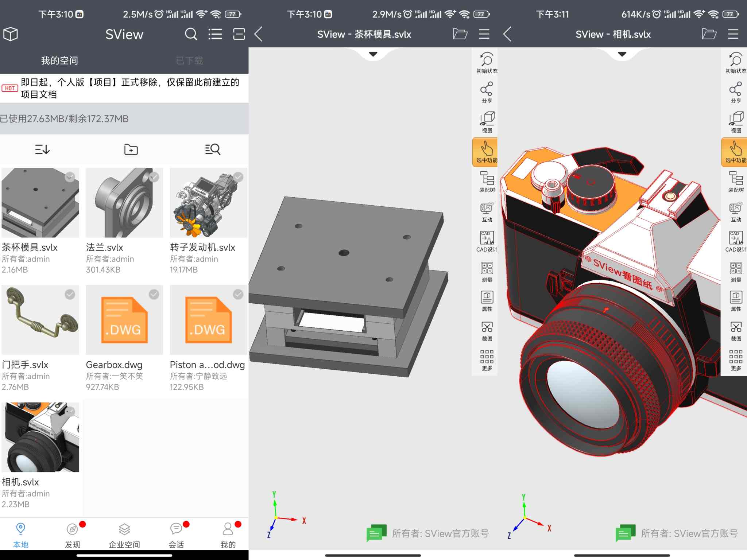This screenshot has height=560, width=747.
Task: Tick the select circle on 茶杯模具.svlx
Action: 70,177
